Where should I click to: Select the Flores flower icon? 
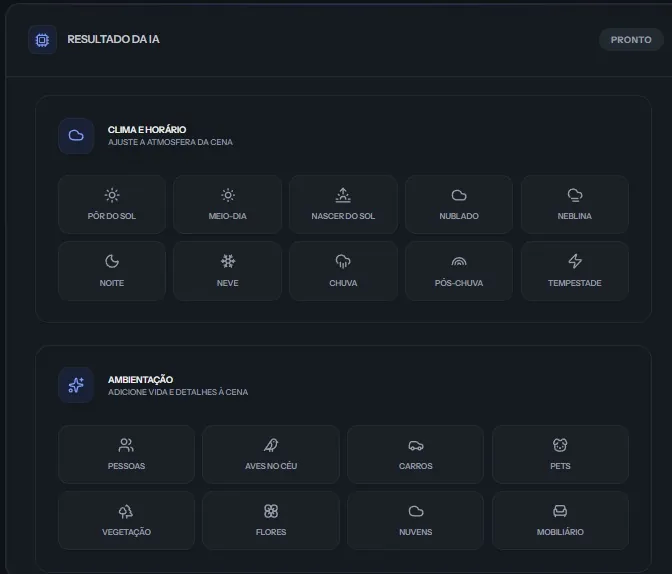click(271, 511)
